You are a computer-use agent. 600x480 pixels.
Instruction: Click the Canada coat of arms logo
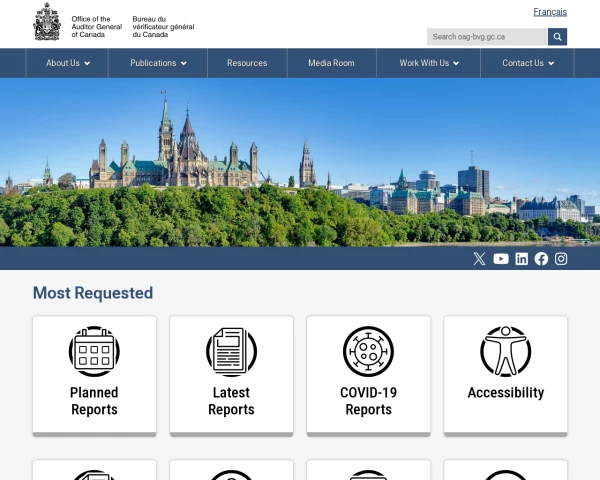coord(47,21)
